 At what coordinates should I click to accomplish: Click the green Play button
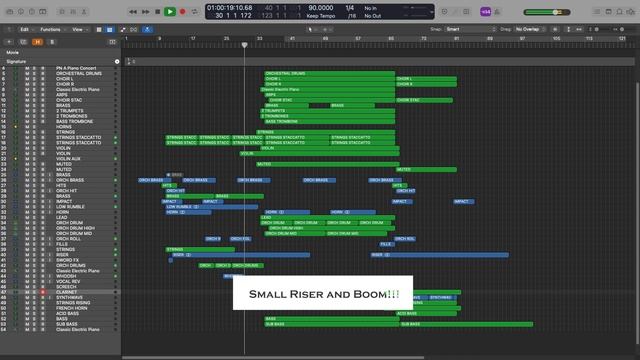170,12
